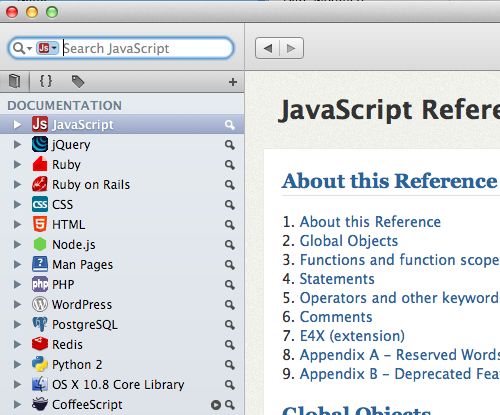Open Operators and other keywords link
This screenshot has height=415, width=500.
[x=400, y=298]
